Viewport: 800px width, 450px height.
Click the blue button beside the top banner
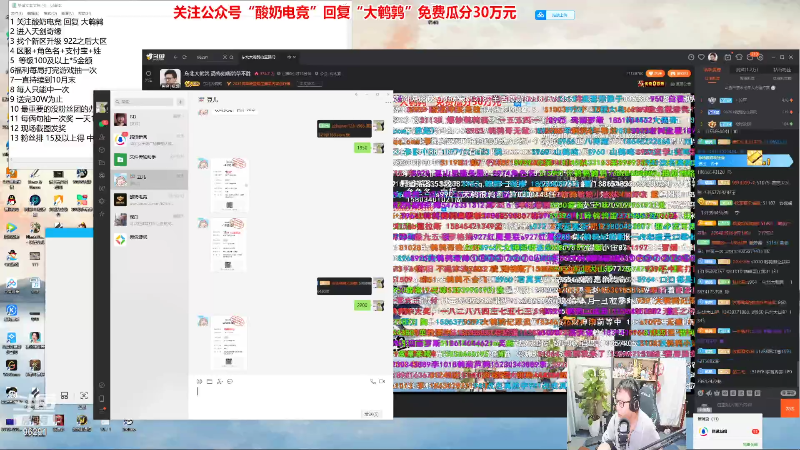[x=555, y=15]
